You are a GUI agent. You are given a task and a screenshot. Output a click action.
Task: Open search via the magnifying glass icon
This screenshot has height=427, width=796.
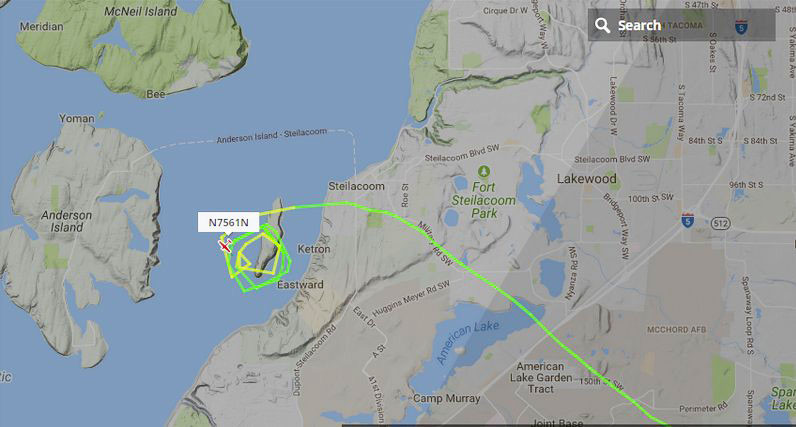coord(602,25)
